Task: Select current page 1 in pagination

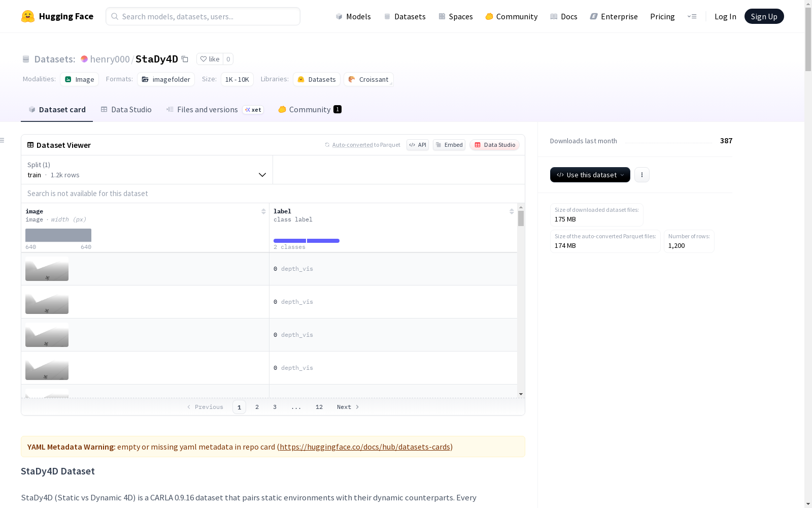Action: pyautogui.click(x=240, y=407)
